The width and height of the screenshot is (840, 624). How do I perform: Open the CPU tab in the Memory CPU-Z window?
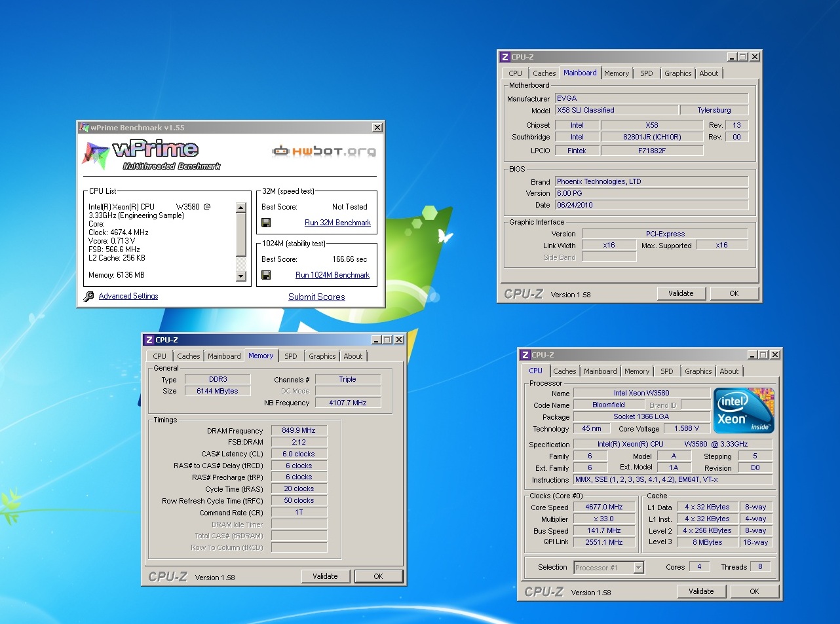(159, 356)
